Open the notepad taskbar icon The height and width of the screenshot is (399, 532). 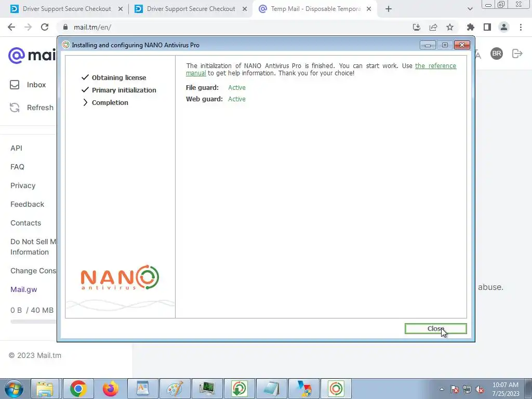(x=271, y=389)
